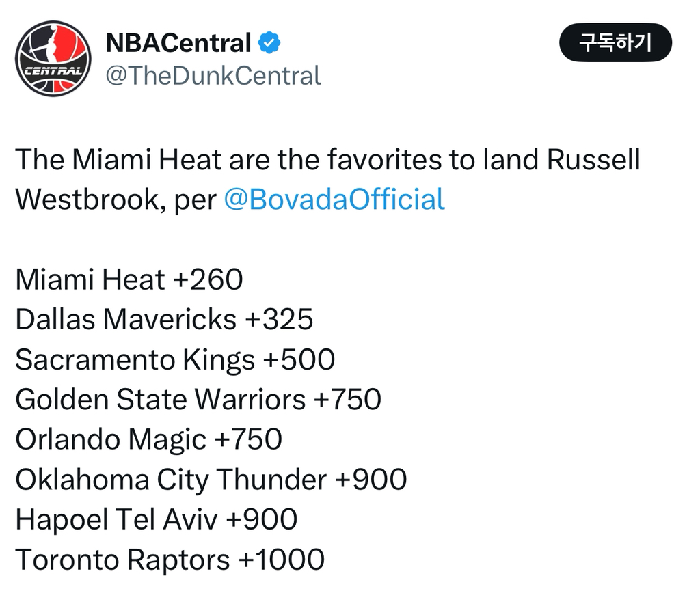Click the 'Toronto Raptors +1000' line
Screen dimensions: 700x604
170,560
